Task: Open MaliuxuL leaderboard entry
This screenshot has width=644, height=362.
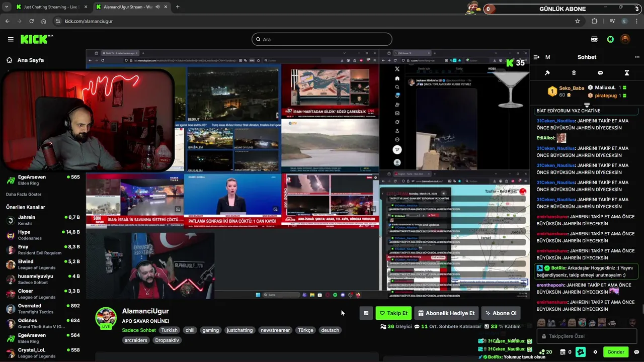Action: pos(607,87)
